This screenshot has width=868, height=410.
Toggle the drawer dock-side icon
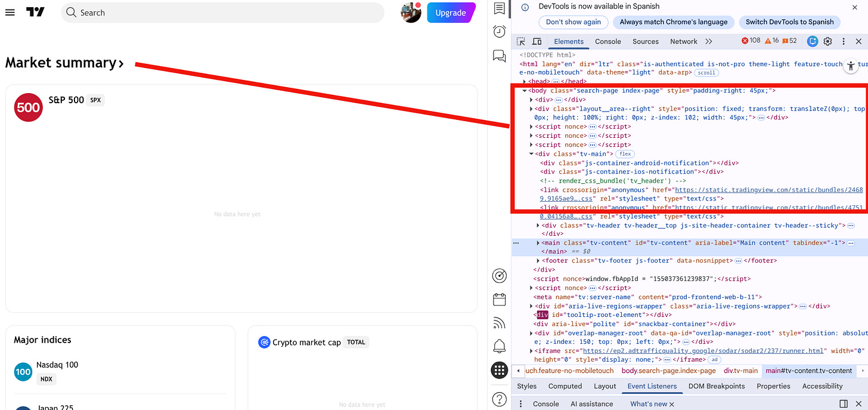(x=844, y=404)
